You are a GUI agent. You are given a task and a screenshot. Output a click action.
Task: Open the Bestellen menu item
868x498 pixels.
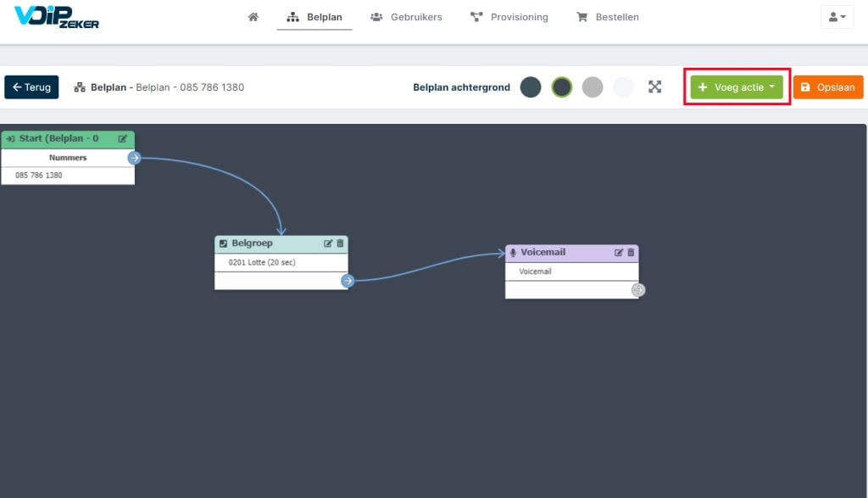tap(607, 17)
